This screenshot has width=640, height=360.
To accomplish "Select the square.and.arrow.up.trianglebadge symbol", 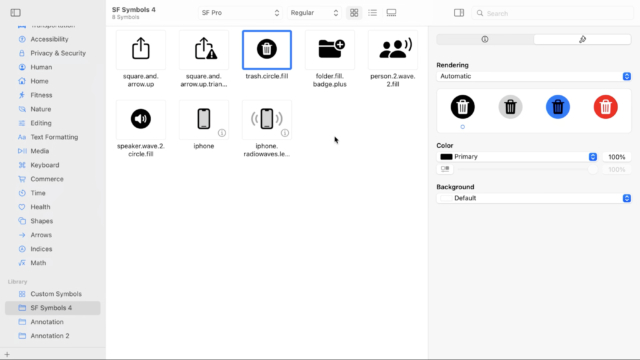I will [x=204, y=50].
